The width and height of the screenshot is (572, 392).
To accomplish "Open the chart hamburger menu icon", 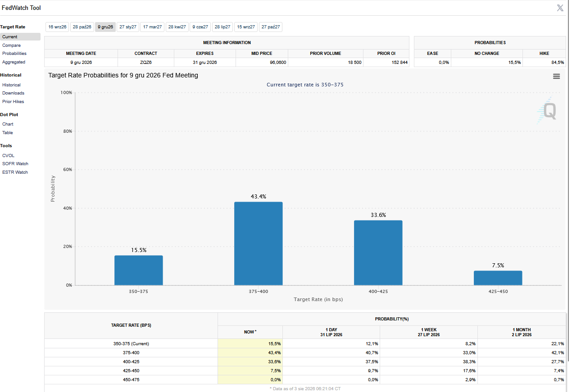I will tap(556, 77).
